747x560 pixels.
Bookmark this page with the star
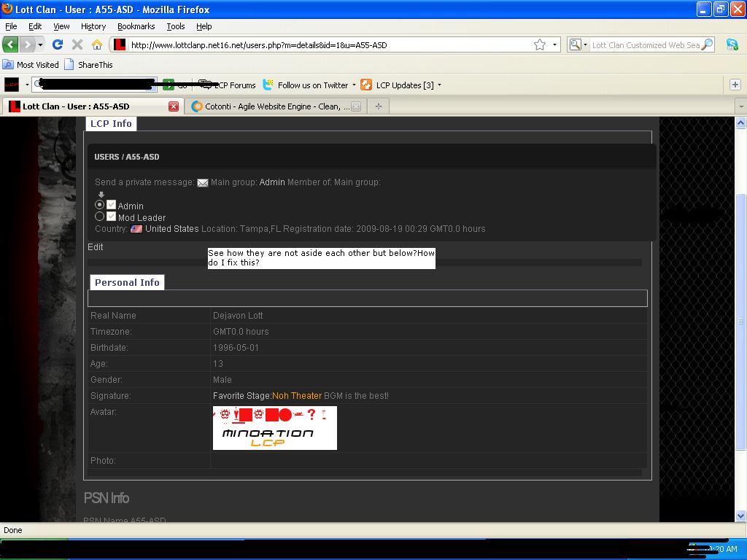click(540, 44)
